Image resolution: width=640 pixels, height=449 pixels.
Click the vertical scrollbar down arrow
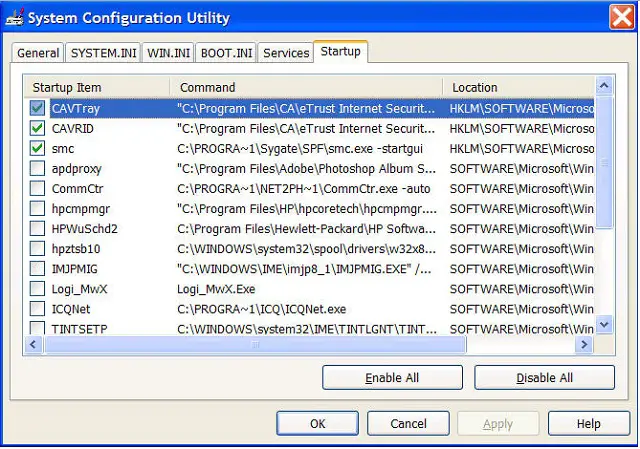[604, 325]
